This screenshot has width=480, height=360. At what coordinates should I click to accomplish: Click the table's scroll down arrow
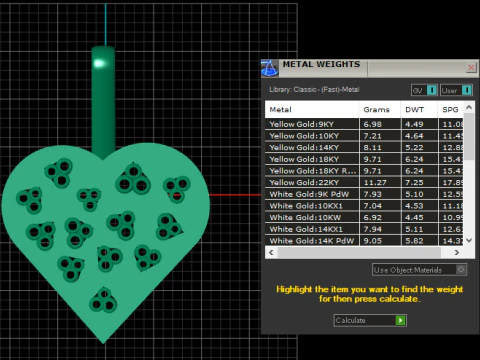coord(469,240)
